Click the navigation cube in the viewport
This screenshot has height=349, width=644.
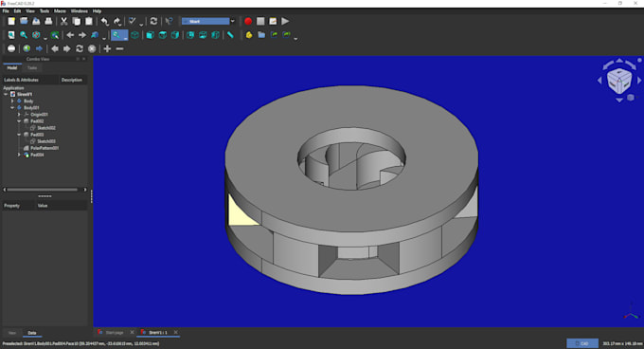(619, 81)
